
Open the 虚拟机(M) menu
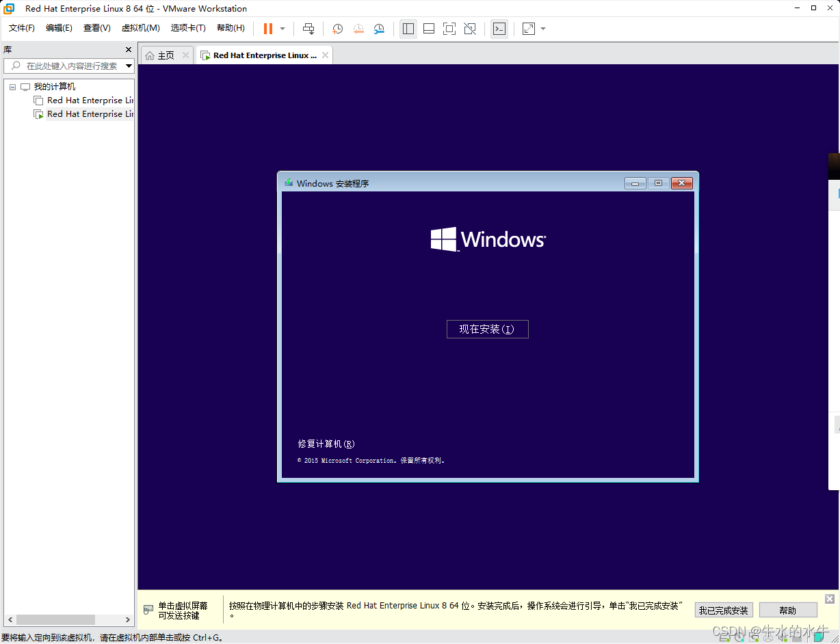140,28
